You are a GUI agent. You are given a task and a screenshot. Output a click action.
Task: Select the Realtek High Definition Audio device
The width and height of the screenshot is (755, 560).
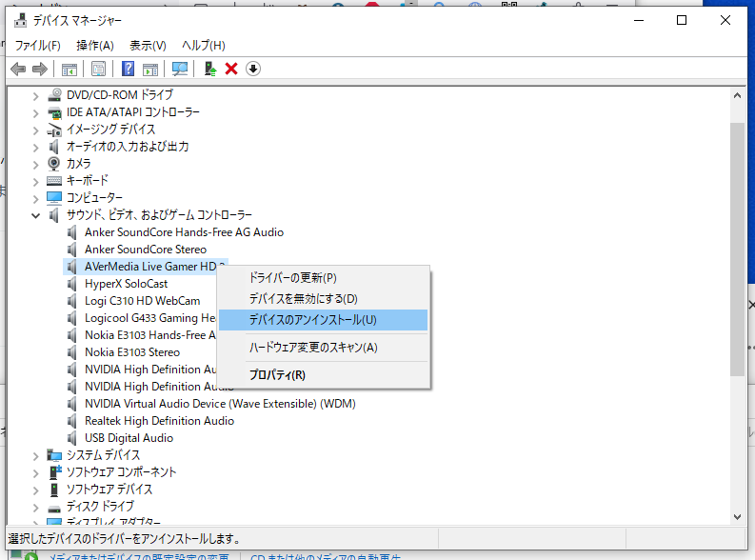coord(159,421)
